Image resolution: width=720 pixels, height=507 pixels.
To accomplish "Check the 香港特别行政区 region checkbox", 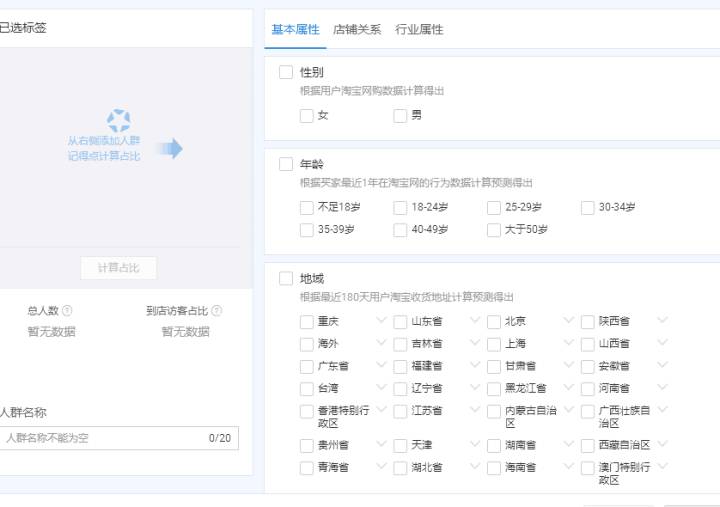I will (x=307, y=411).
